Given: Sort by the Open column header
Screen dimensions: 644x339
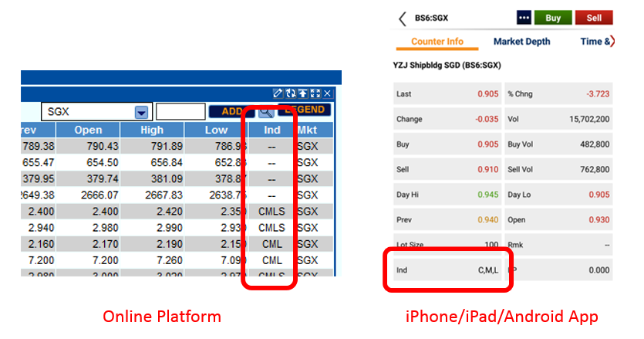Looking at the screenshot, I should pos(88,130).
